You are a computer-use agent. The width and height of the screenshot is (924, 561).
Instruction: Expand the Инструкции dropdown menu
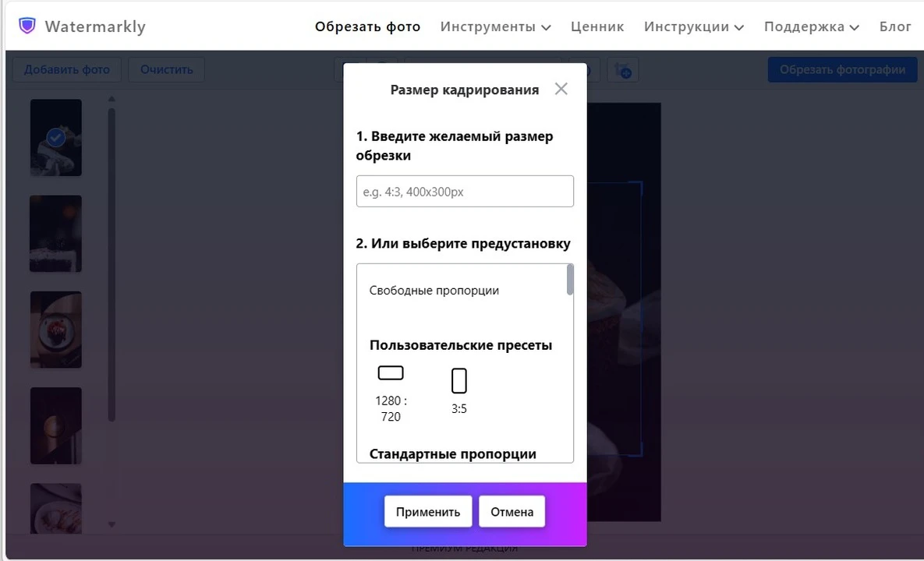(693, 26)
